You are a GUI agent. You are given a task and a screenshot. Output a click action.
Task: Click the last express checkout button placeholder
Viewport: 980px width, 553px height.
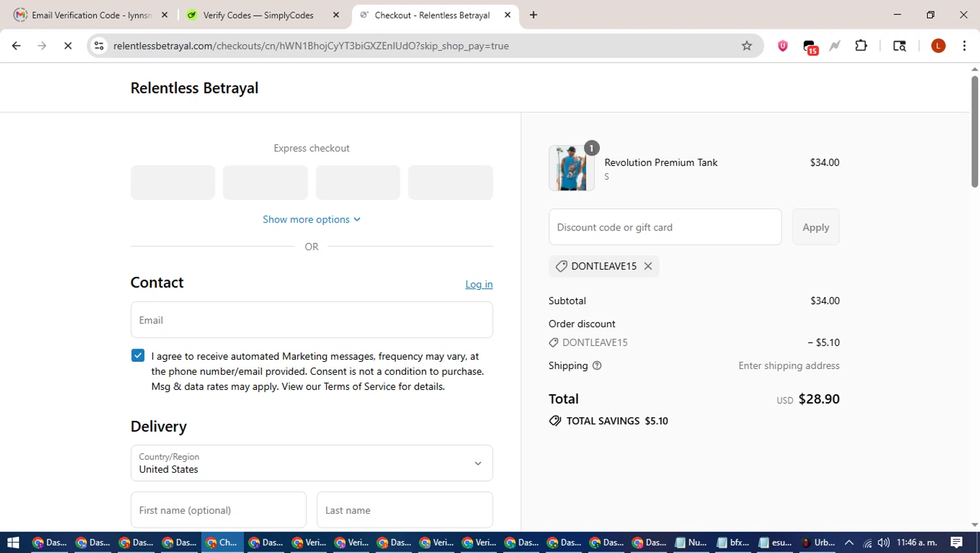pyautogui.click(x=451, y=182)
